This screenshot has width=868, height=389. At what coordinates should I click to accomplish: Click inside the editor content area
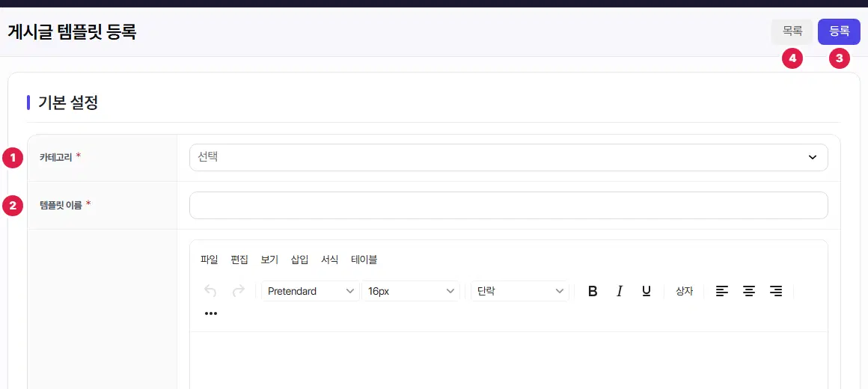pyautogui.click(x=508, y=361)
